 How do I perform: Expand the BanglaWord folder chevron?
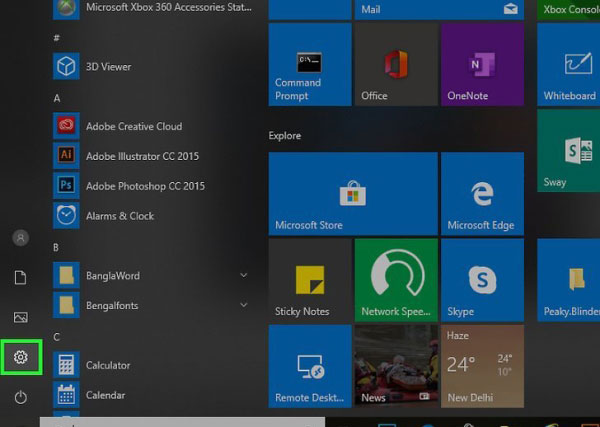[243, 275]
